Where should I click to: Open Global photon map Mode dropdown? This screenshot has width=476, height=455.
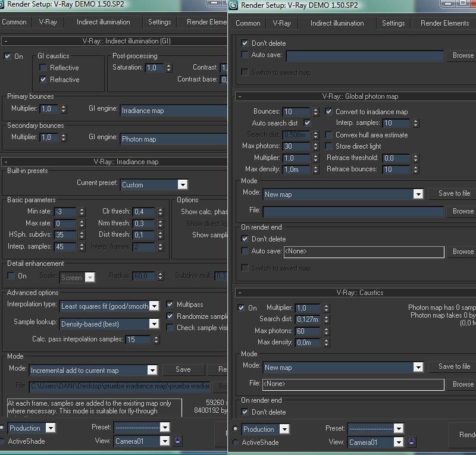click(343, 194)
